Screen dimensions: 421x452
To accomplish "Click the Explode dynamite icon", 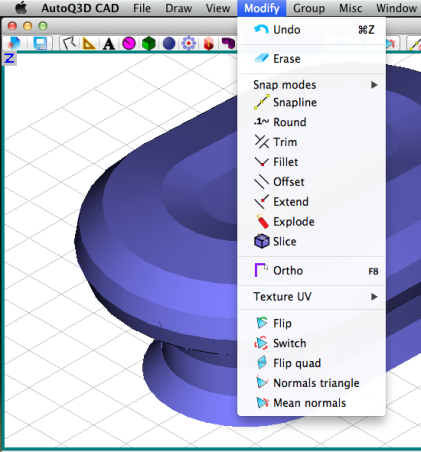I will [262, 221].
